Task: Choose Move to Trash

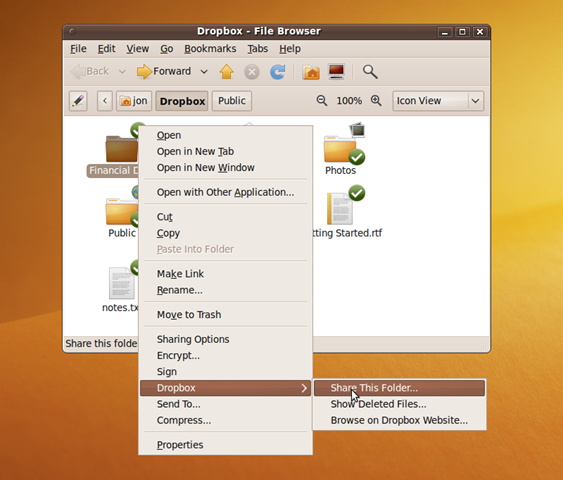Action: (x=225, y=314)
